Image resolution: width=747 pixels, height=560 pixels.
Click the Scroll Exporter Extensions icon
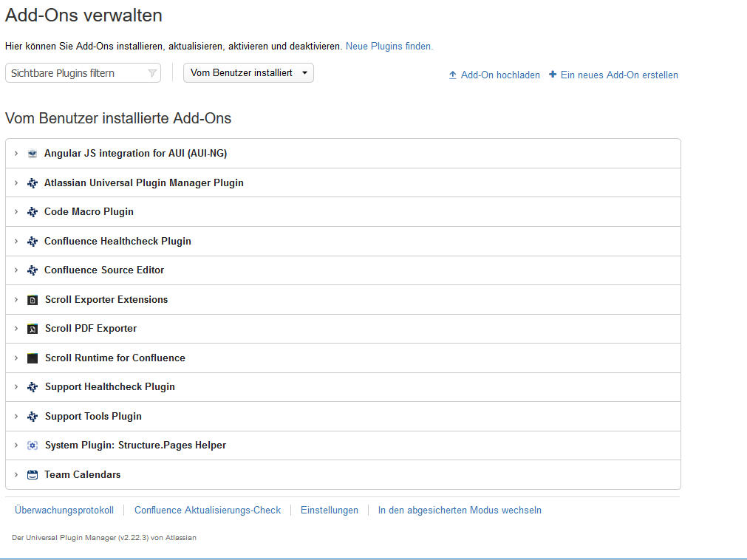pos(33,300)
